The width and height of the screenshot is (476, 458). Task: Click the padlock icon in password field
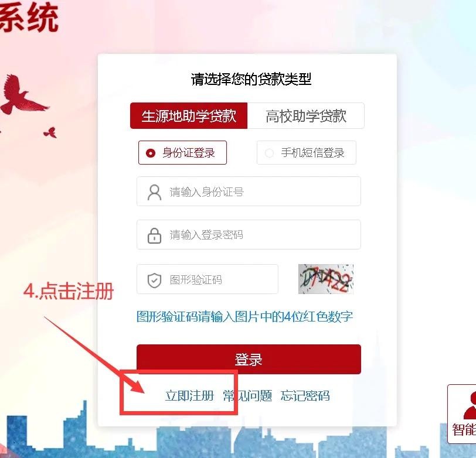[x=154, y=235]
